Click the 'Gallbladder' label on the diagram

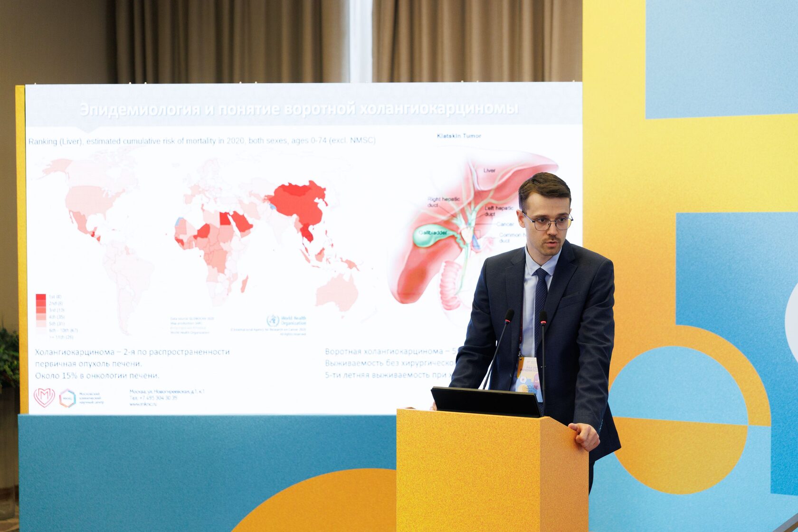[x=433, y=233]
